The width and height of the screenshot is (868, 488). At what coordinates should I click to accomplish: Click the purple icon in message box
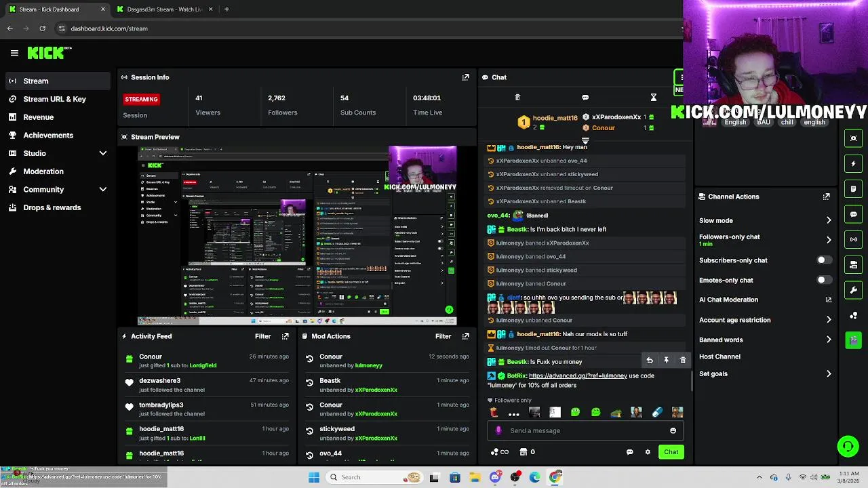pos(499,430)
